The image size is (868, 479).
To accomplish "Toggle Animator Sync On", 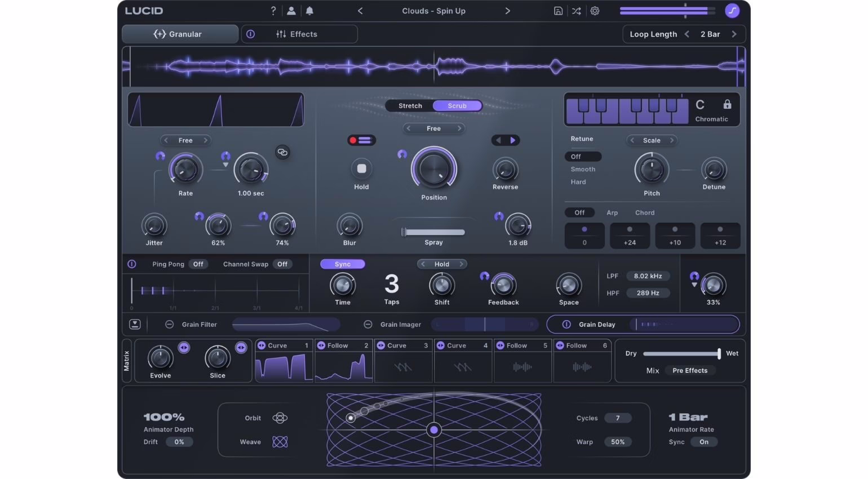I will point(704,442).
